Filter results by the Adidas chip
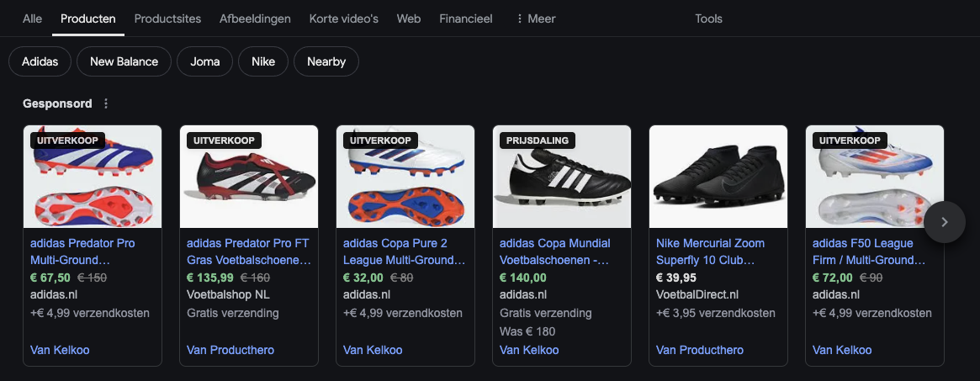This screenshot has height=381, width=980. (40, 61)
